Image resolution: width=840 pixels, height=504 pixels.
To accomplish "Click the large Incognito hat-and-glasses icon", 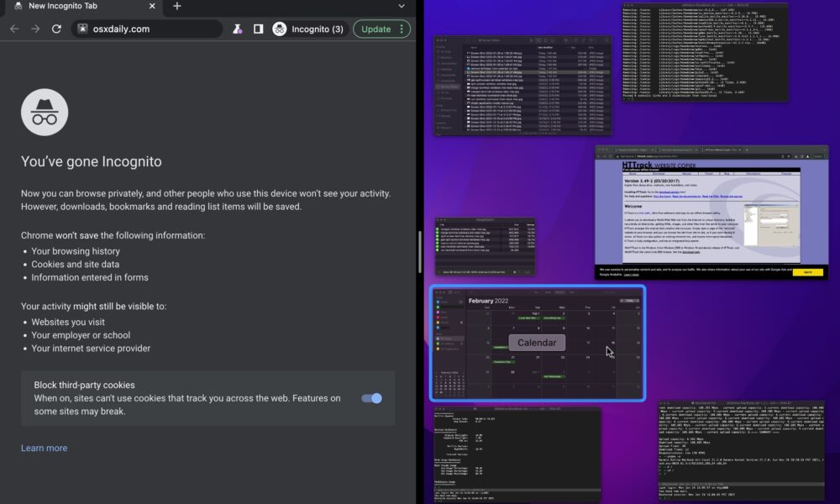I will coord(45,112).
